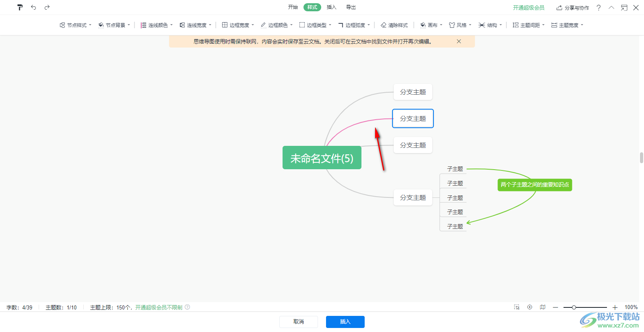The width and height of the screenshot is (644, 332).
Task: Expand the 连线宽度 dropdown arrow
Action: click(210, 25)
